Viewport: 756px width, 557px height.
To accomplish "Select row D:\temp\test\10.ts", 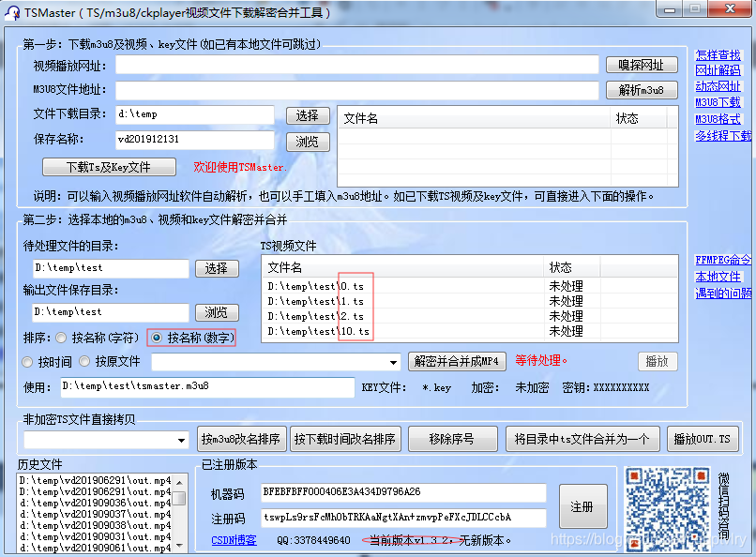I will pos(469,332).
